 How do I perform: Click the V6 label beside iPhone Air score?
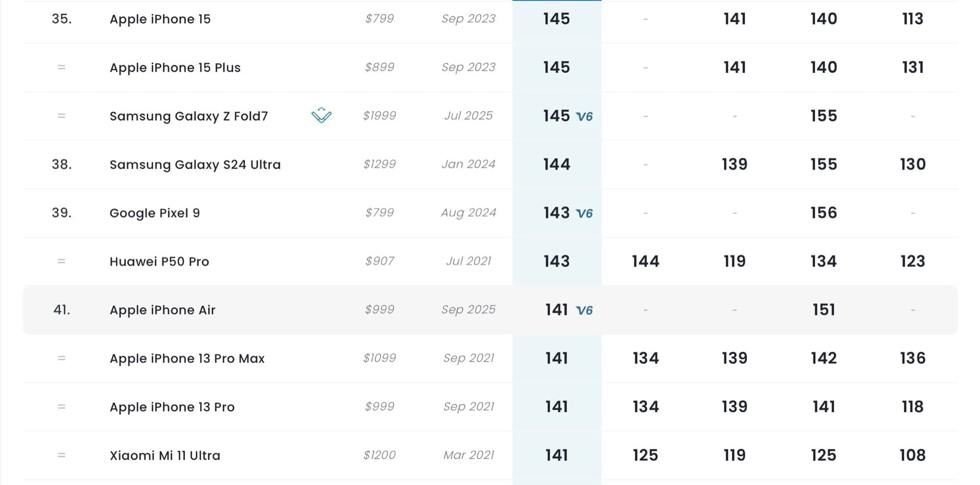[x=584, y=310]
